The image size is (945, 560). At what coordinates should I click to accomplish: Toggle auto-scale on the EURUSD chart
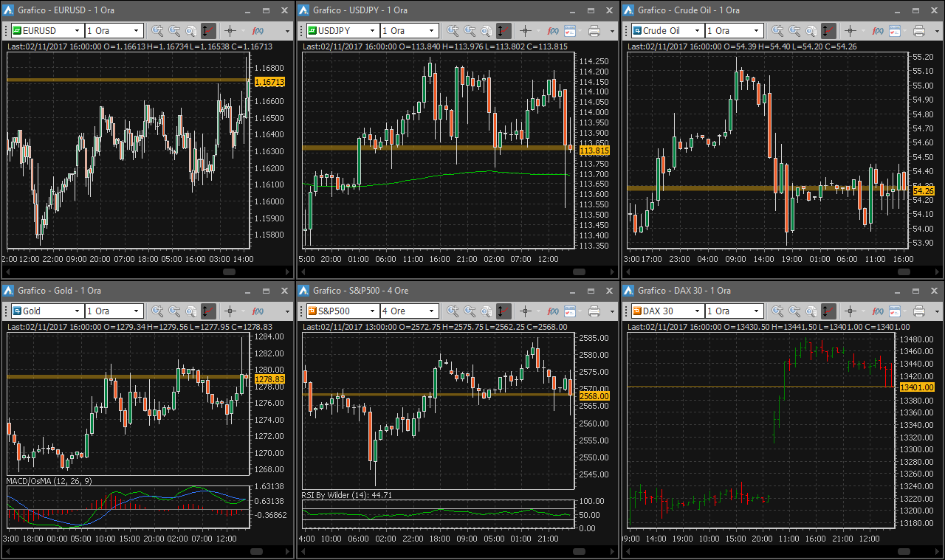(x=208, y=31)
